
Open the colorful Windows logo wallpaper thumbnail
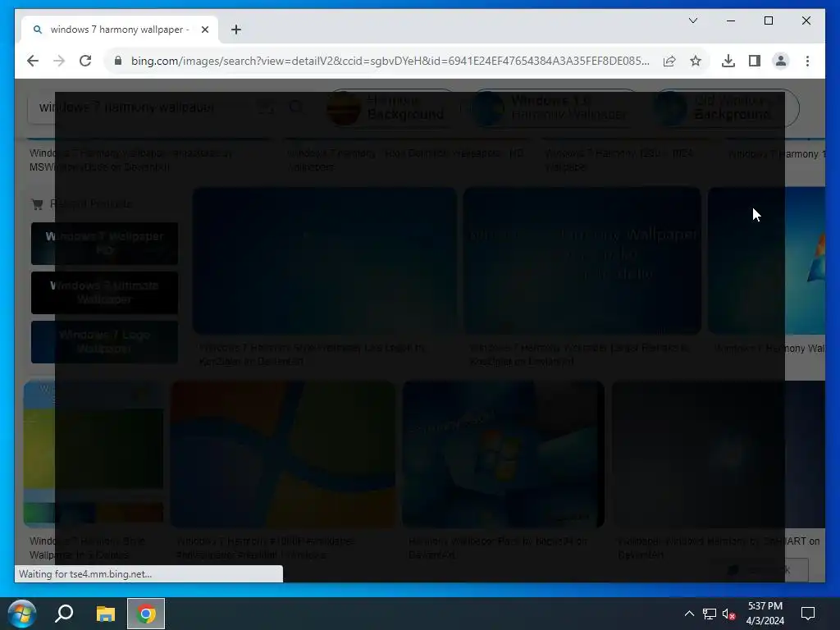(x=283, y=454)
